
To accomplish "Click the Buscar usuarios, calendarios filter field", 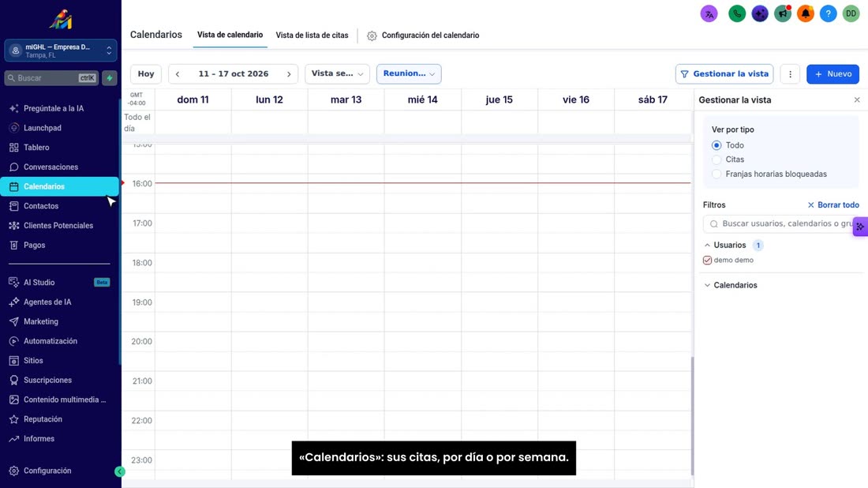I will point(781,223).
